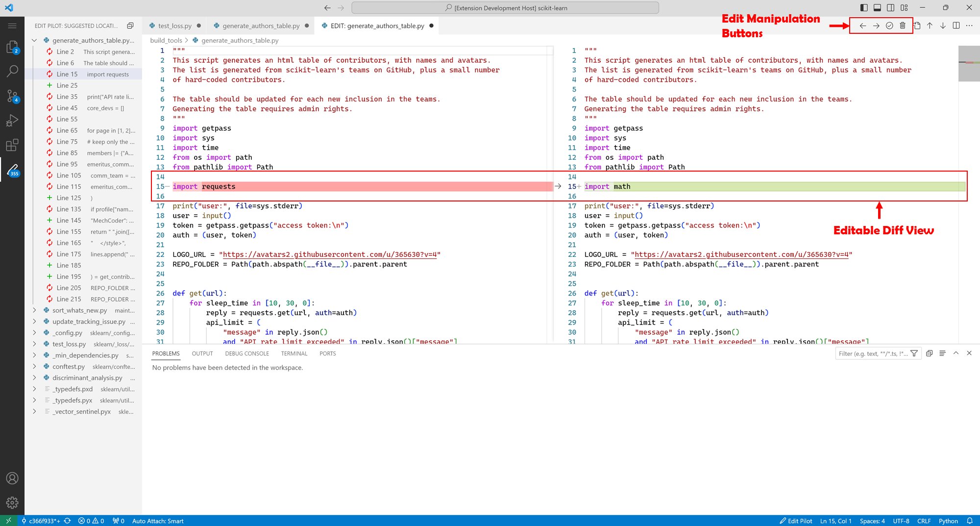The image size is (980, 526).
Task: Go to previous change up arrow
Action: (x=930, y=25)
